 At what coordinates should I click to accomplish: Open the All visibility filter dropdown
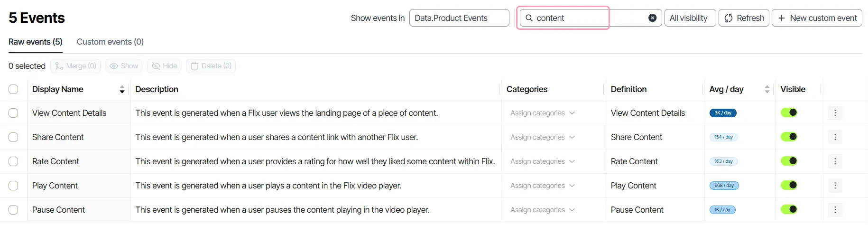point(690,18)
